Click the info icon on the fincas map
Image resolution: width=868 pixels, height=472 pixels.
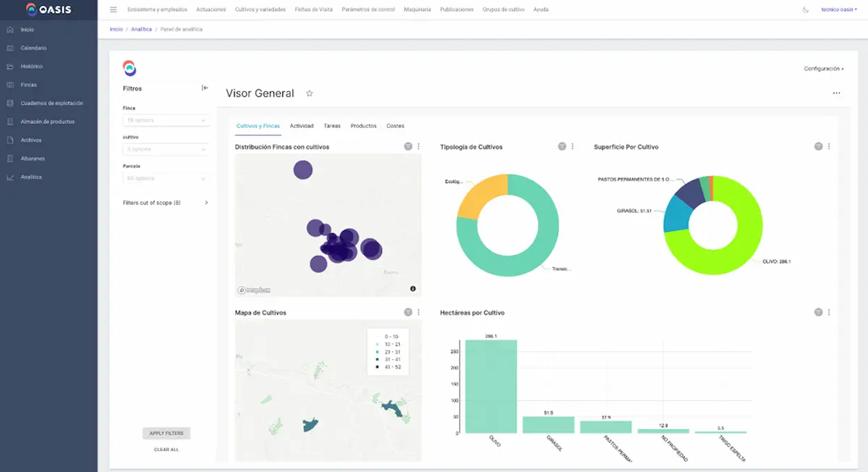pos(413,289)
